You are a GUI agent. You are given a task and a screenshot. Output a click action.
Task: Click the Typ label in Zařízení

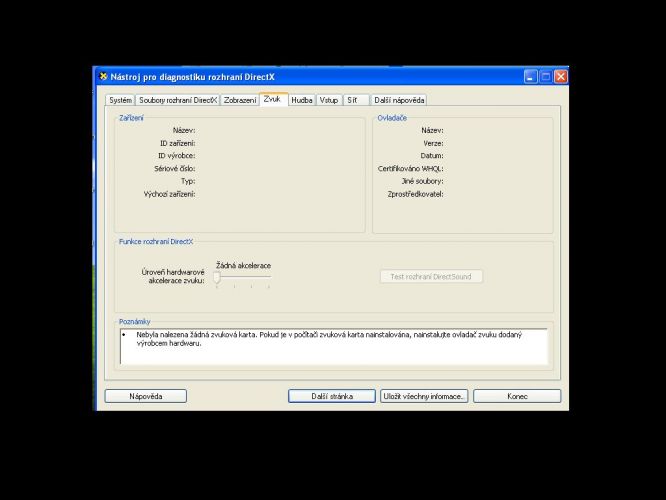[188, 181]
